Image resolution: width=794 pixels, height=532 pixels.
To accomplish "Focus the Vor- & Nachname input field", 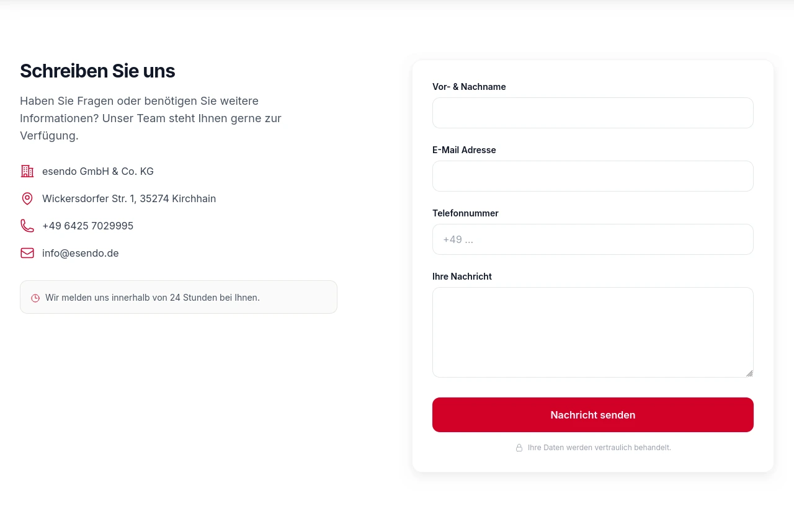I will coord(592,113).
